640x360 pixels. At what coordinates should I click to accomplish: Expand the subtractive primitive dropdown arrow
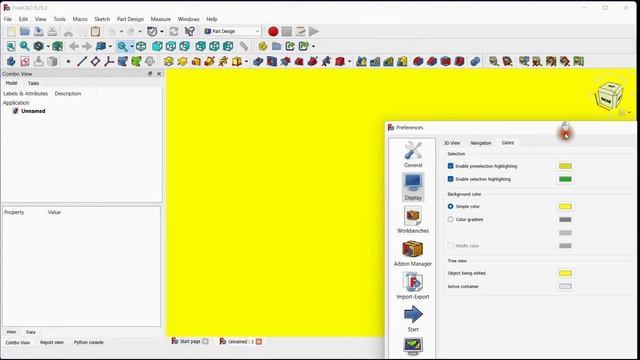tap(350, 62)
